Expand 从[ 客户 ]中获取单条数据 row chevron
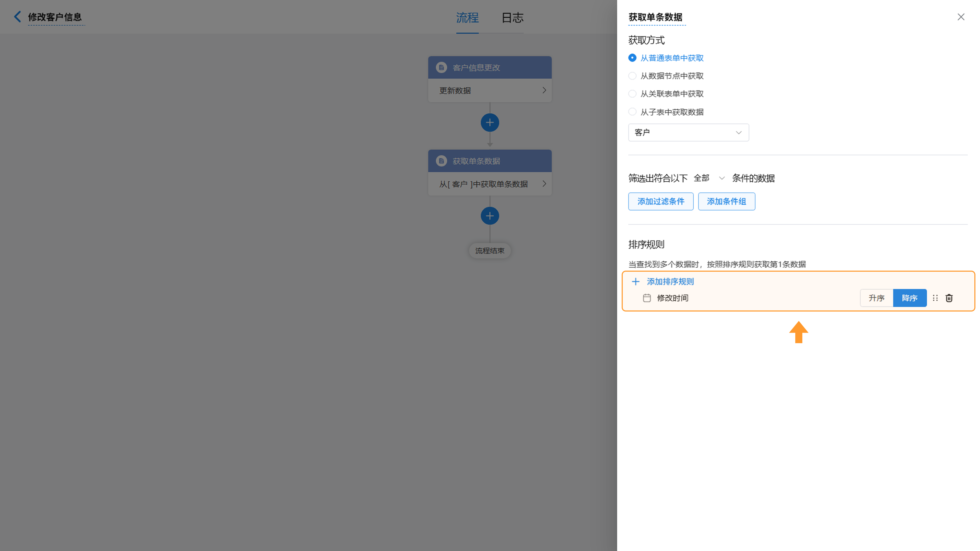 click(x=544, y=184)
